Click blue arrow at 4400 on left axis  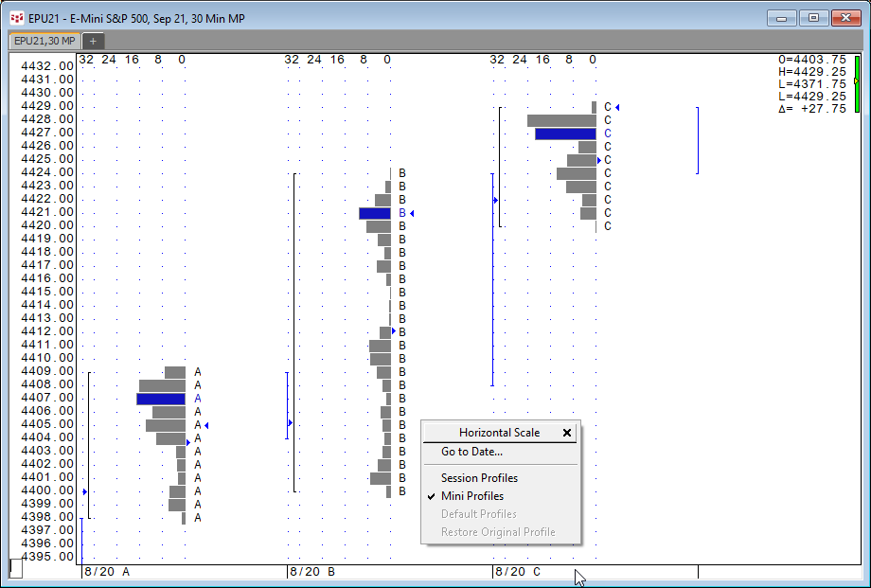(85, 491)
